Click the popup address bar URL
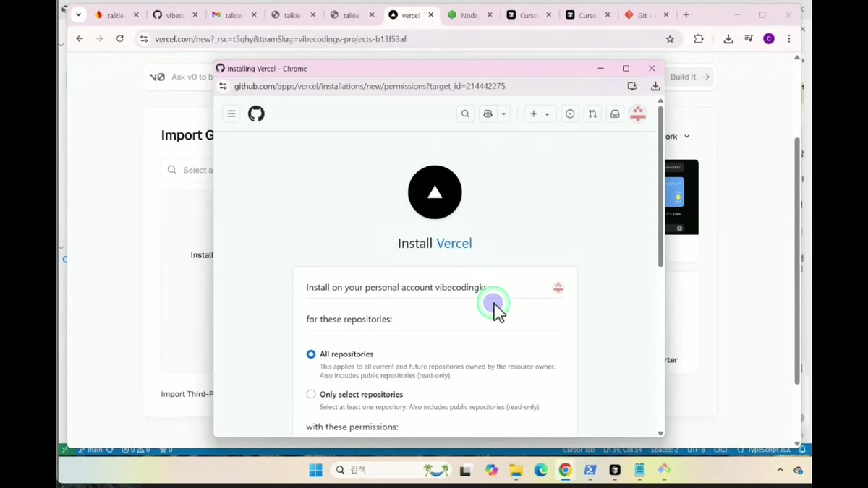Screen dimensions: 868x488 370,86
